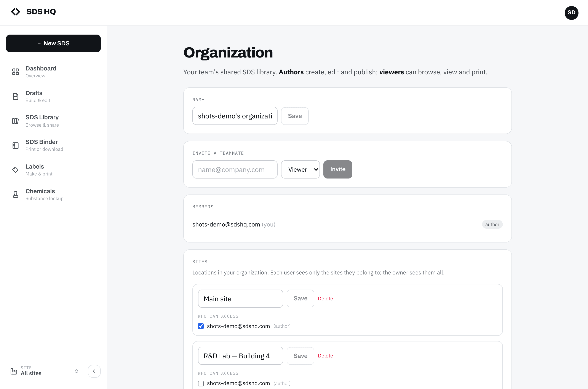The height and width of the screenshot is (389, 588).
Task: Open Chemicals Substance lookup
Action: 53,194
